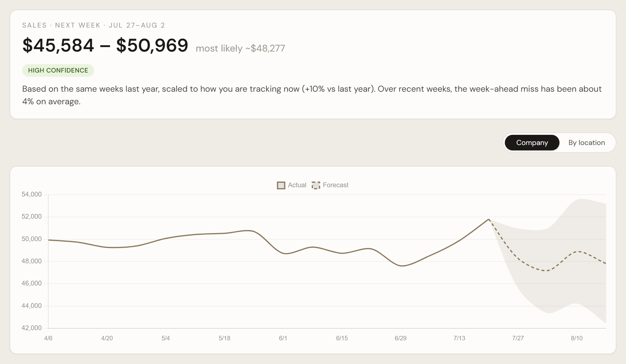The height and width of the screenshot is (364, 626).
Task: Hide the Actual series via its label
Action: tap(297, 185)
